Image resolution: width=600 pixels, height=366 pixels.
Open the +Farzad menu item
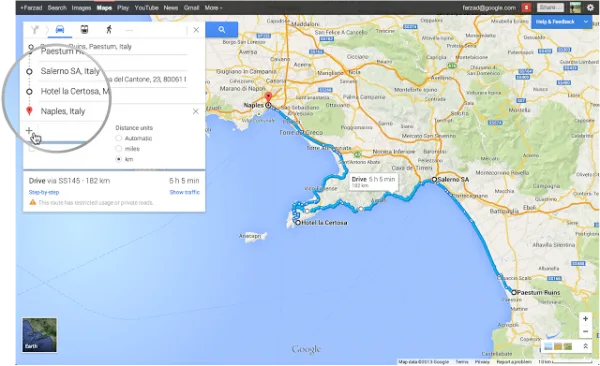point(31,8)
